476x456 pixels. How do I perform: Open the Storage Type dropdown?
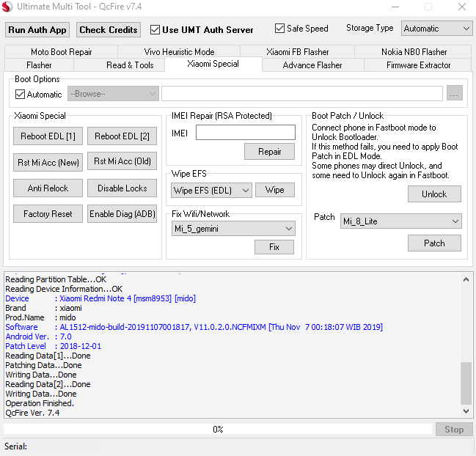tap(436, 29)
